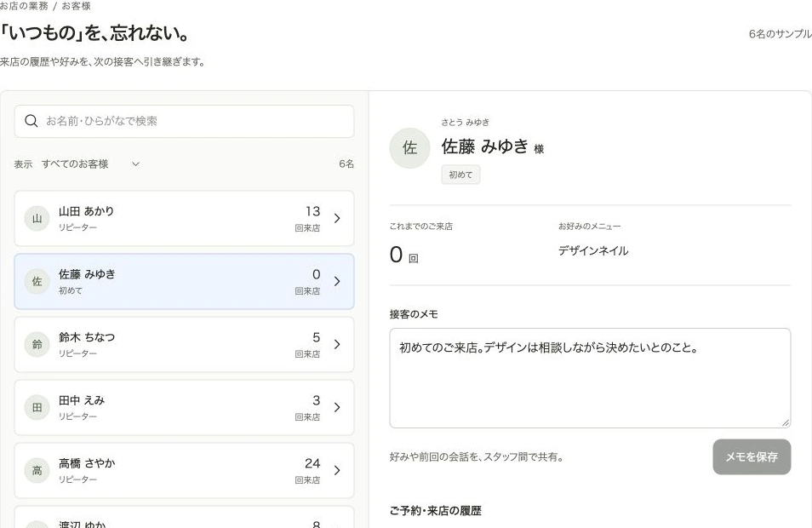Click the 田 avatar for 田中 えみ
Viewport: 812px width, 528px height.
click(37, 407)
